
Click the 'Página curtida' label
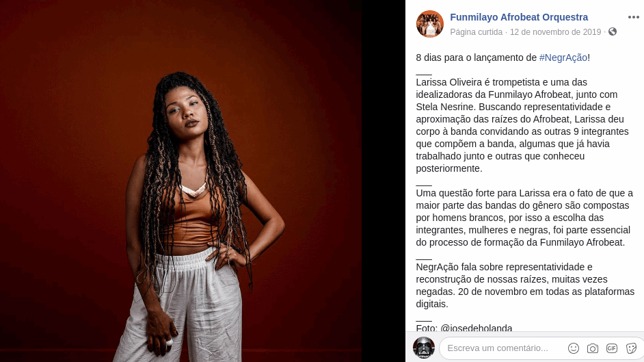[x=476, y=32]
